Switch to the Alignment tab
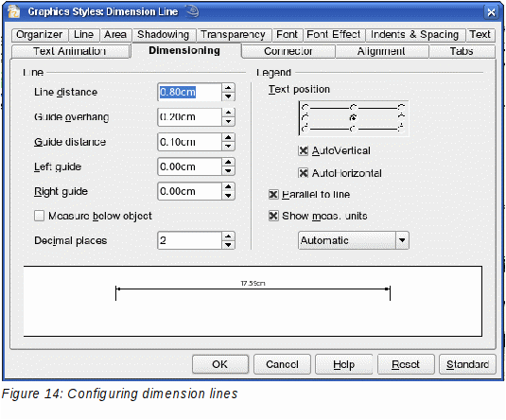 [x=381, y=51]
